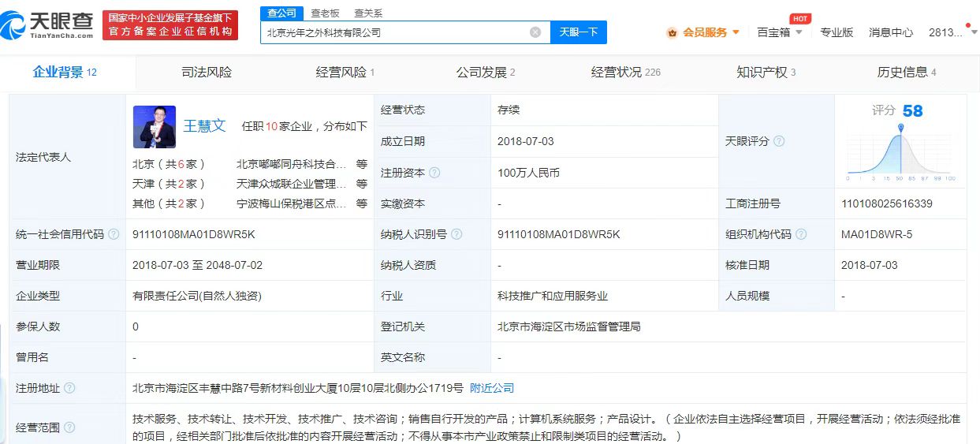
Task: Click the score distribution chart
Action: coord(902,152)
